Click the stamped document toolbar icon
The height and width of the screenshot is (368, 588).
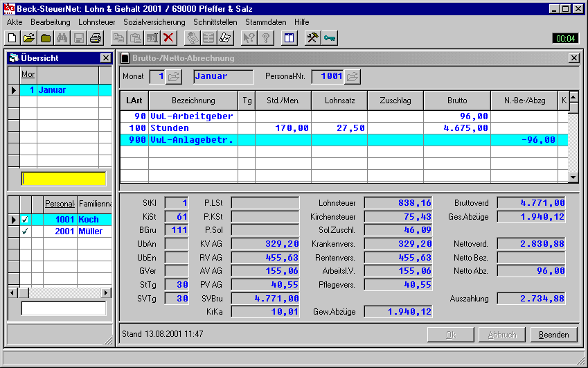point(193,38)
